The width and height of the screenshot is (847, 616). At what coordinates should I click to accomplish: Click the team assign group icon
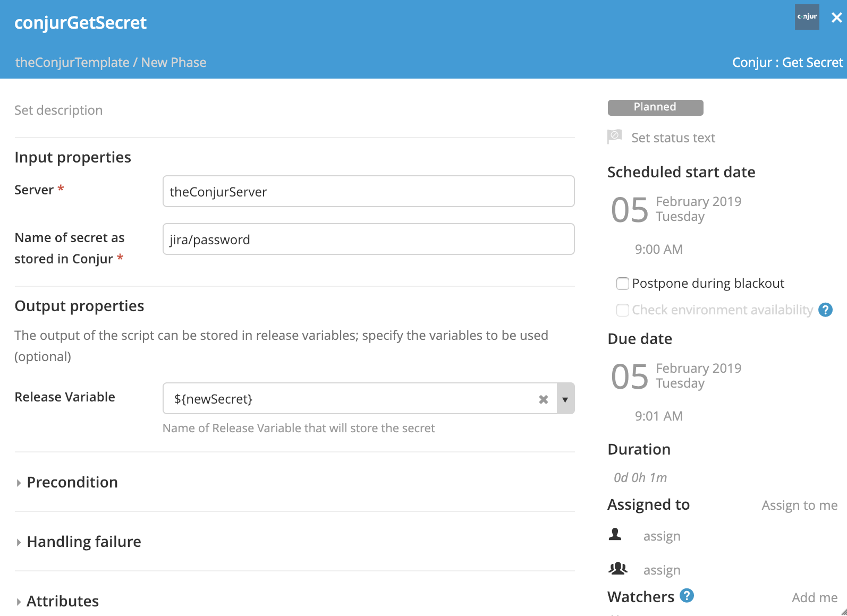click(x=617, y=569)
